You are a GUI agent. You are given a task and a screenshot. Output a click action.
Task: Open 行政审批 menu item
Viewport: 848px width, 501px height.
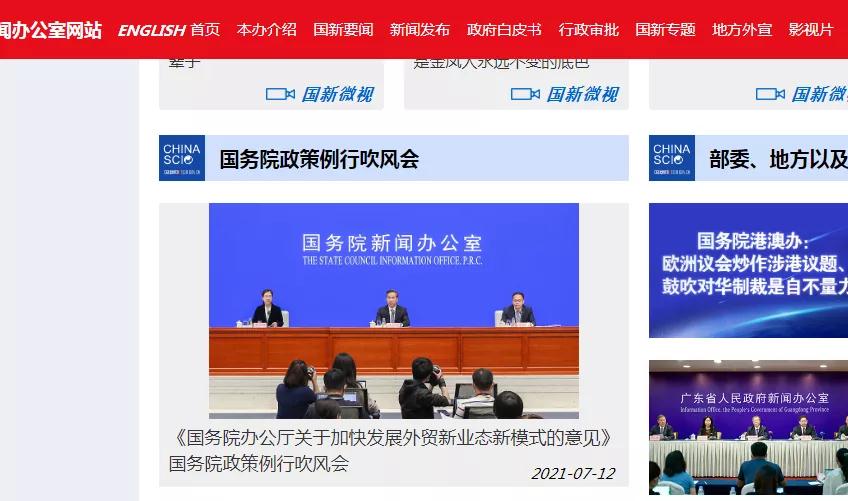(588, 30)
